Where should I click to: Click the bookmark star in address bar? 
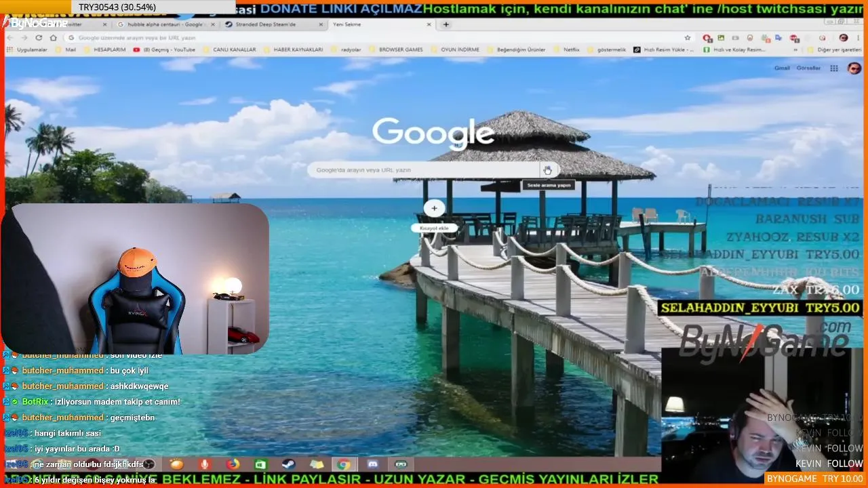coord(688,38)
